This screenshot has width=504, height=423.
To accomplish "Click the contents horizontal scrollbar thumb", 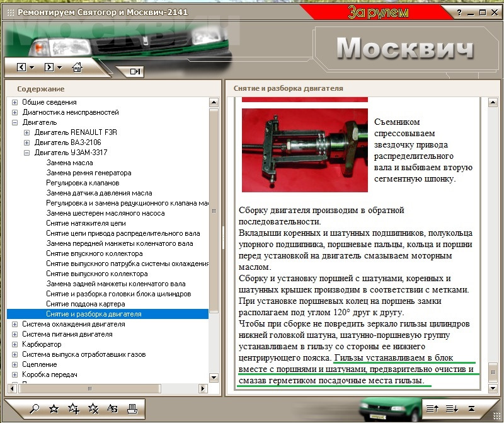I will 89,388.
